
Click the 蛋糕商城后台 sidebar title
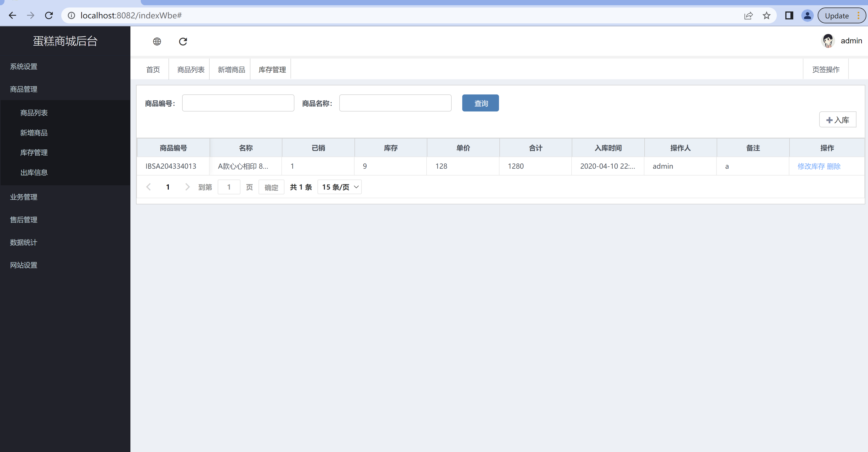65,41
